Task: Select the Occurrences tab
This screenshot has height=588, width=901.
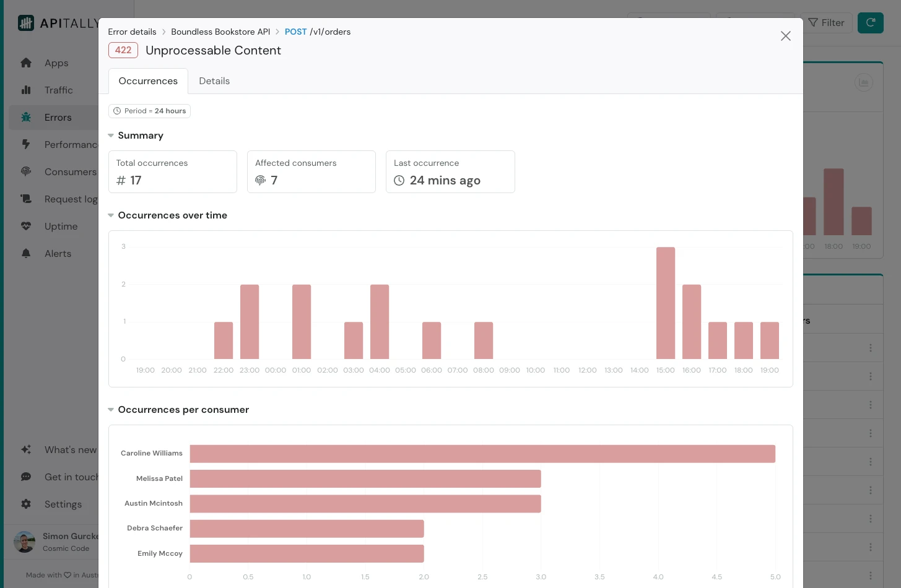Action: click(x=148, y=81)
